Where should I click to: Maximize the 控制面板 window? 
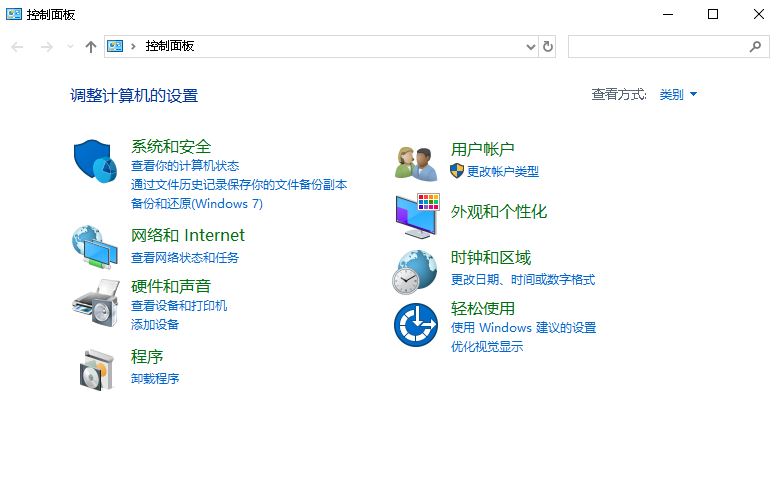(713, 14)
